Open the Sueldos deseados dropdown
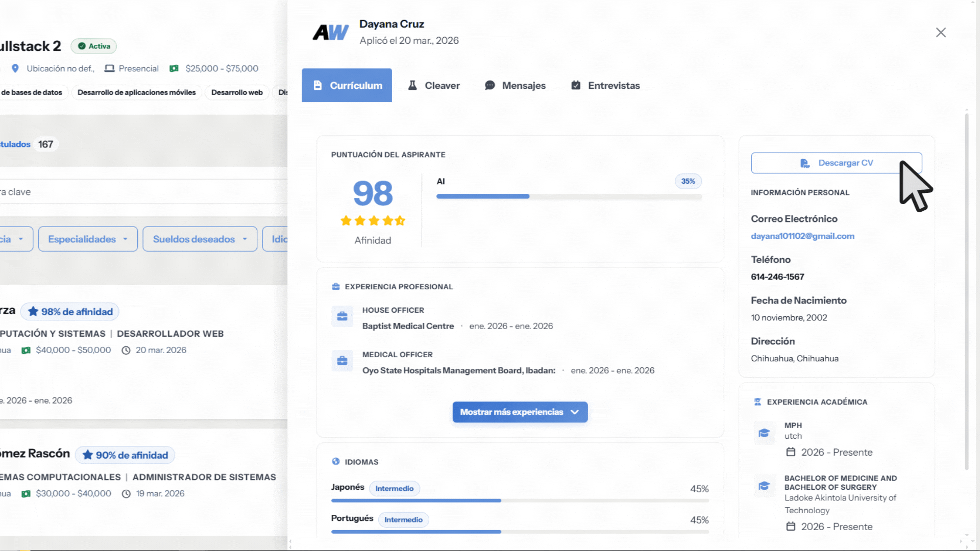The width and height of the screenshot is (980, 551). 200,239
